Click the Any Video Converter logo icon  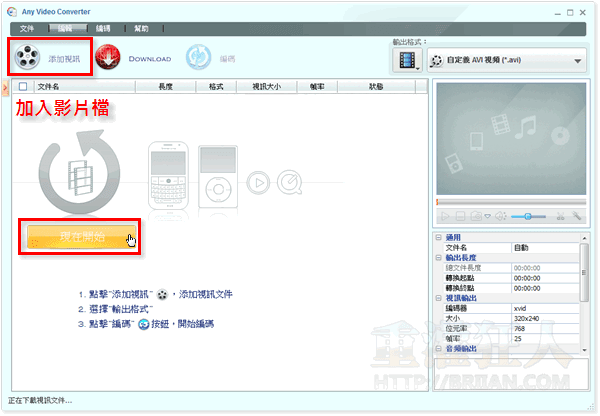[12, 12]
